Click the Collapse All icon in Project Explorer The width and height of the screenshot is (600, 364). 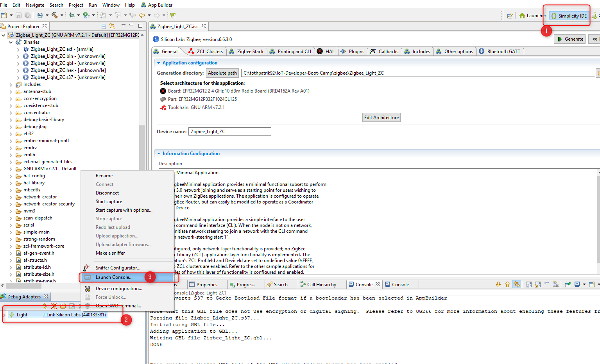pyautogui.click(x=104, y=26)
